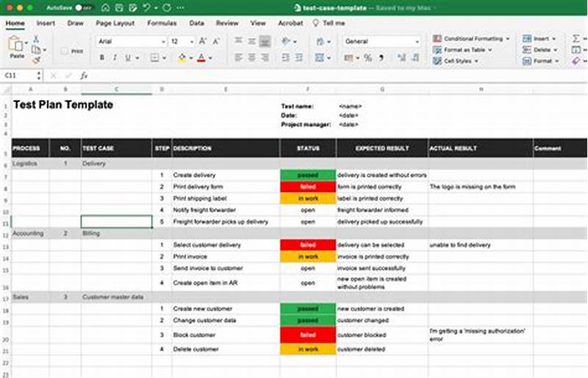Screen dimensions: 588x378
Task: Click the Save icon in title bar
Action: tap(119, 7)
